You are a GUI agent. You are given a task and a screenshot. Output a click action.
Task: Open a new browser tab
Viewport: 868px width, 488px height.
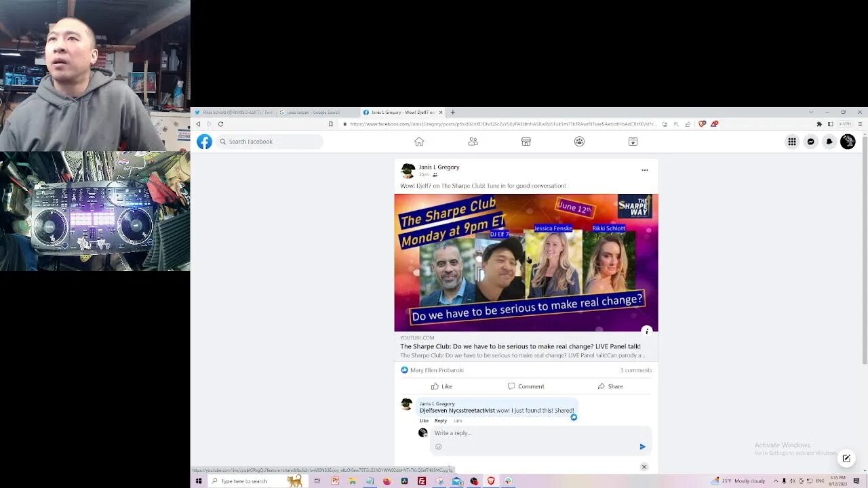(x=452, y=113)
